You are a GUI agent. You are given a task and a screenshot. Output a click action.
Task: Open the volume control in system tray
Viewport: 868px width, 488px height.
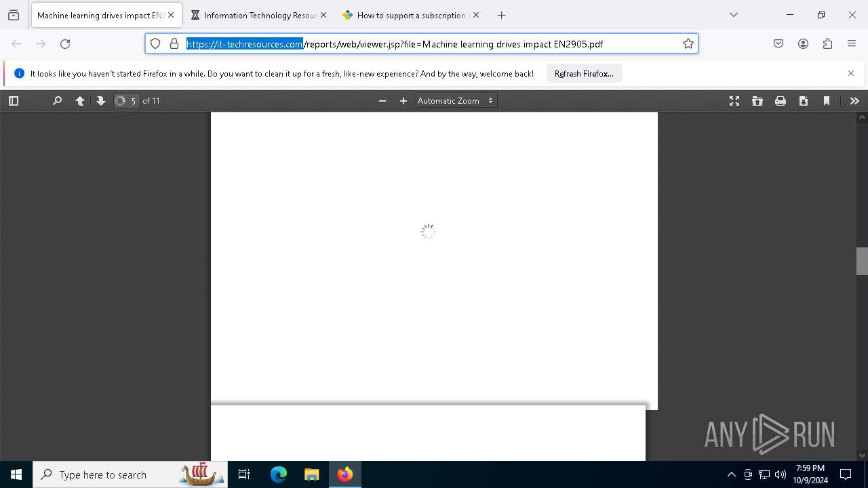pyautogui.click(x=781, y=474)
